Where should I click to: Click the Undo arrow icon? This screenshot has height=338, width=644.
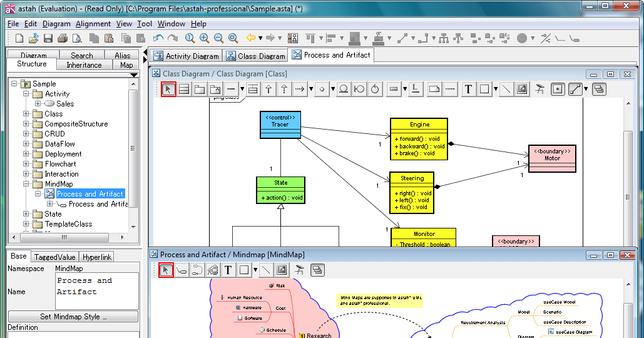point(158,38)
